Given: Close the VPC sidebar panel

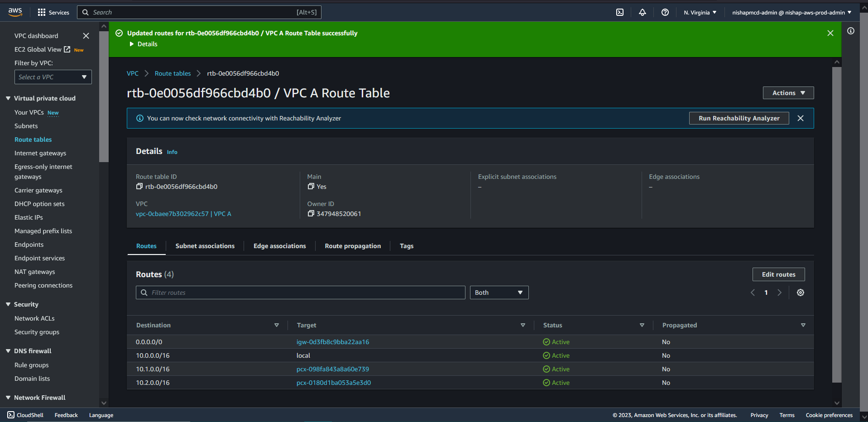Looking at the screenshot, I should [x=86, y=36].
